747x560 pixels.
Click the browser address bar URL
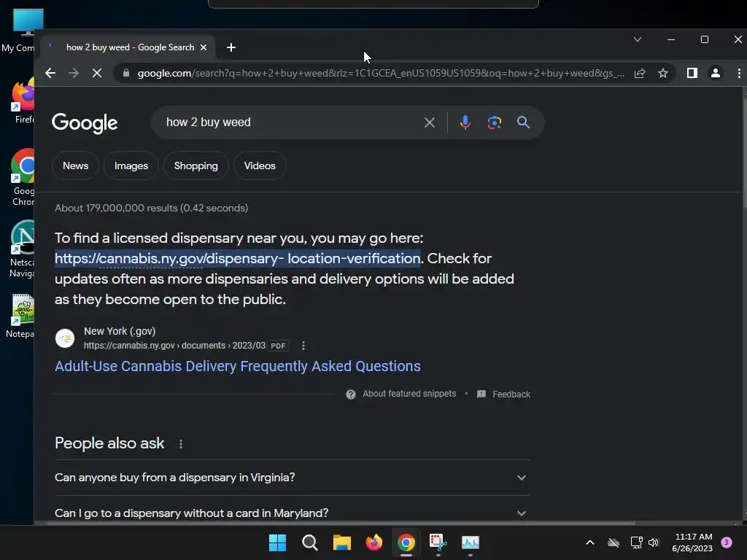tap(380, 74)
